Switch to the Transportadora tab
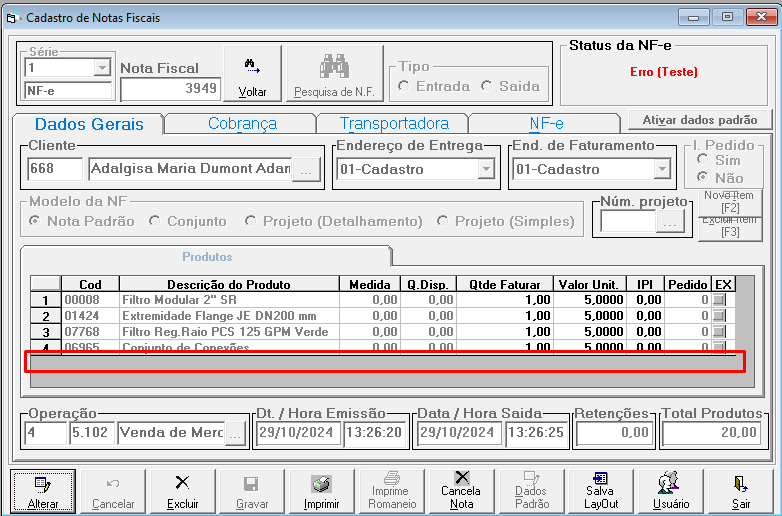Image resolution: width=782 pixels, height=516 pixels. 394,124
